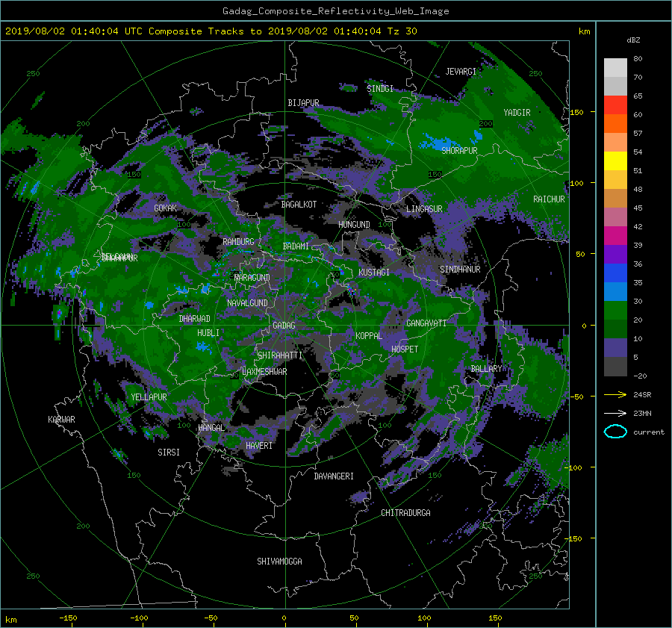
Task: Click the KARWAR city label
Action: point(61,420)
